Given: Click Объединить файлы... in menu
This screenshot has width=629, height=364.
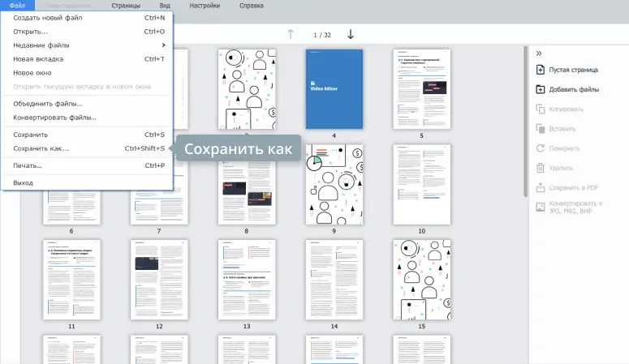Looking at the screenshot, I should [48, 104].
